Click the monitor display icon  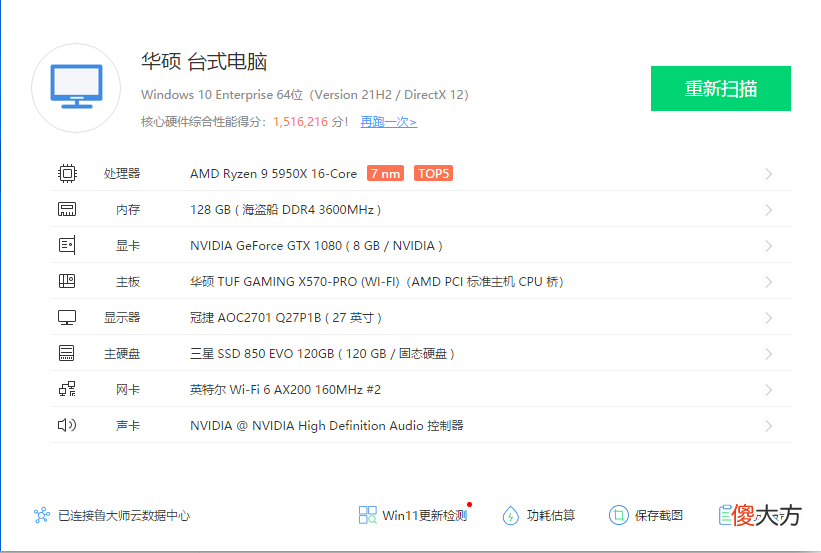67,317
